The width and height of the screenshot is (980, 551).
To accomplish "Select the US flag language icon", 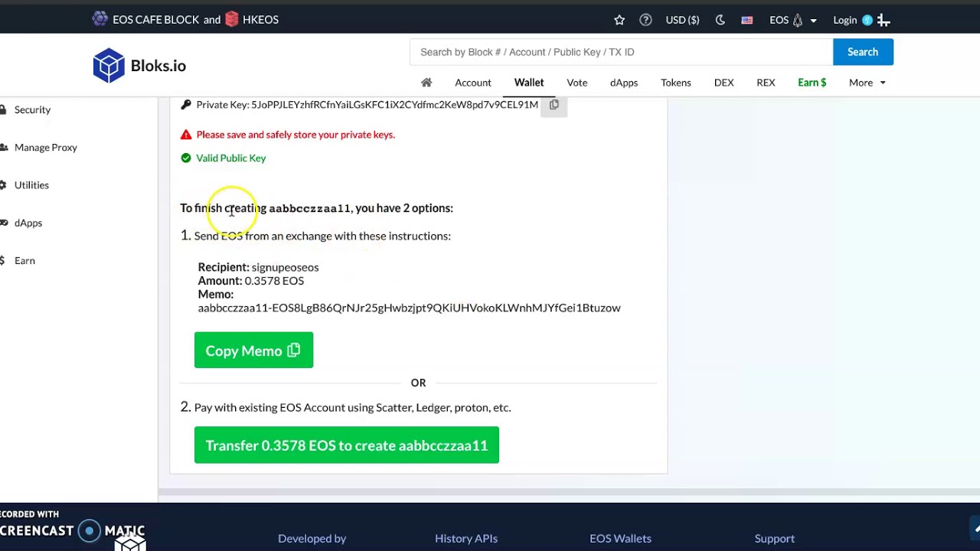I will point(746,21).
